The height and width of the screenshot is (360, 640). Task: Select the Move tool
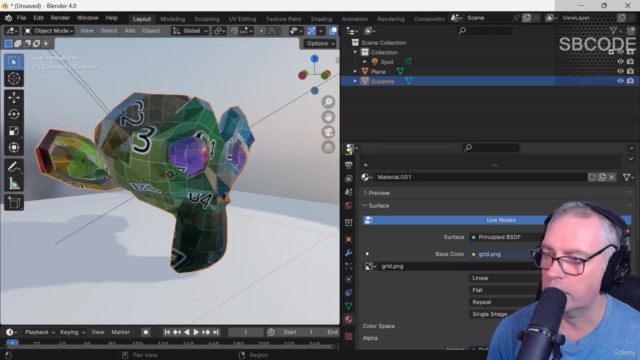pyautogui.click(x=14, y=98)
